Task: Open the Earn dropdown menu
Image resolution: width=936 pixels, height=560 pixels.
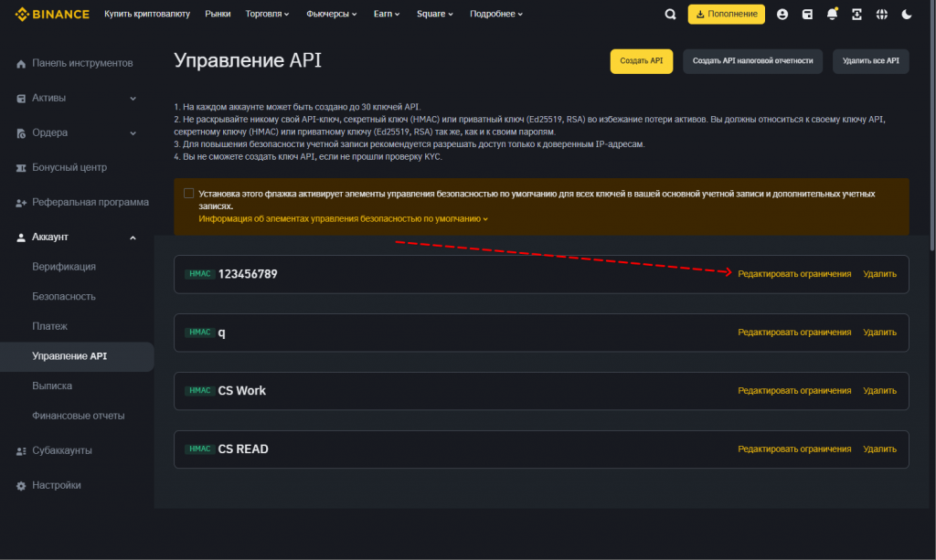Action: click(x=387, y=14)
